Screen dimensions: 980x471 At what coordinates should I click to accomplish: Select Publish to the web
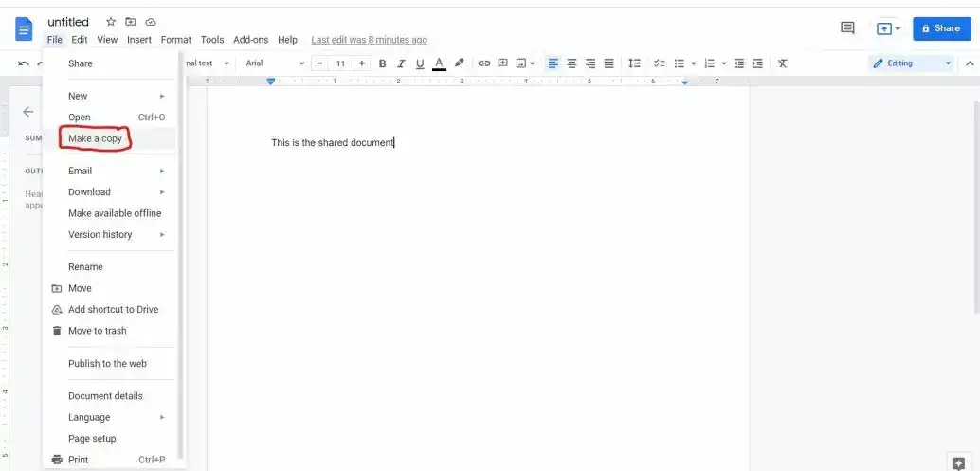(x=109, y=363)
